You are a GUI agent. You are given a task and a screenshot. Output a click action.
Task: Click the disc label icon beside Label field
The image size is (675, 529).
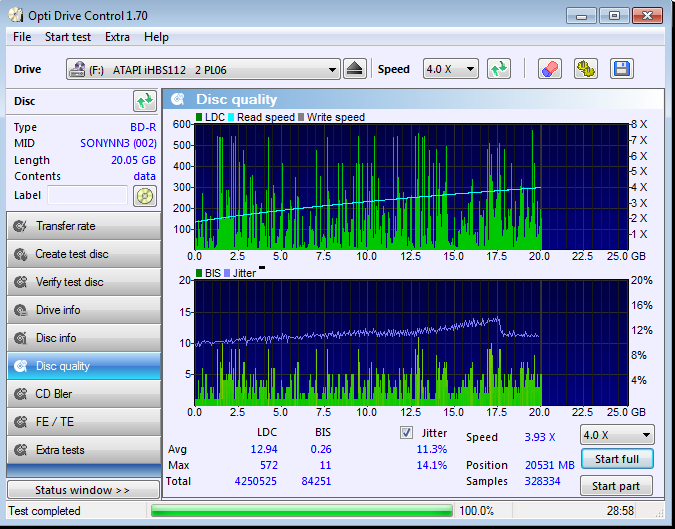[x=145, y=196]
